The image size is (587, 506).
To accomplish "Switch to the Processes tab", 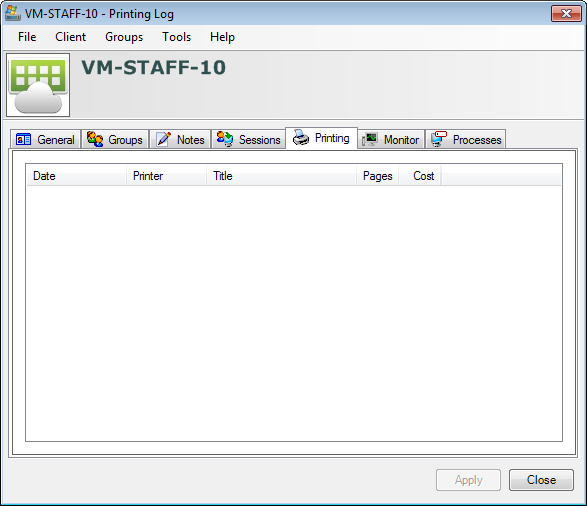I will click(466, 140).
